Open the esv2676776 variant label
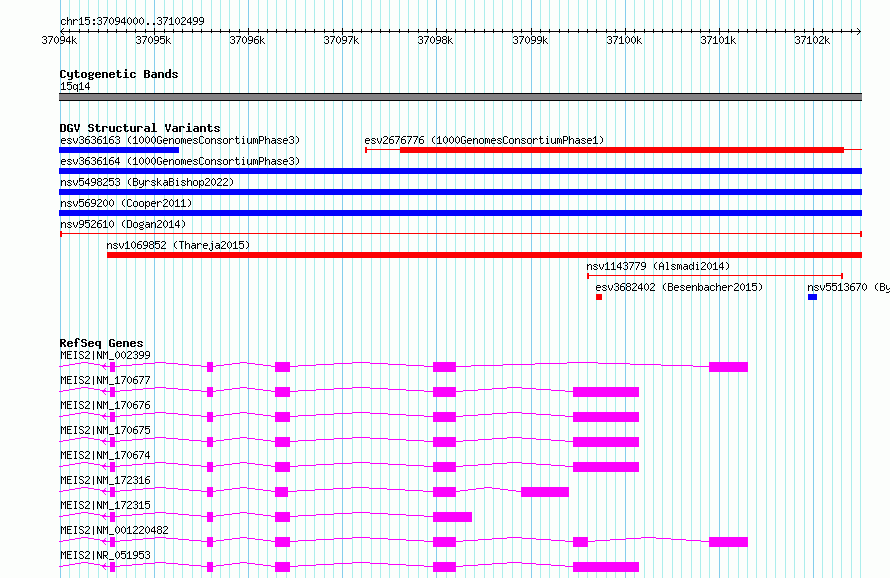Screen dimensions: 890x578 pyautogui.click(x=484, y=140)
